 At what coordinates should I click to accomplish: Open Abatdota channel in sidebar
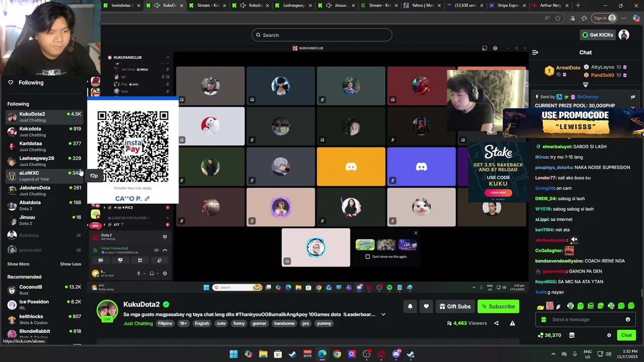[x=44, y=205]
